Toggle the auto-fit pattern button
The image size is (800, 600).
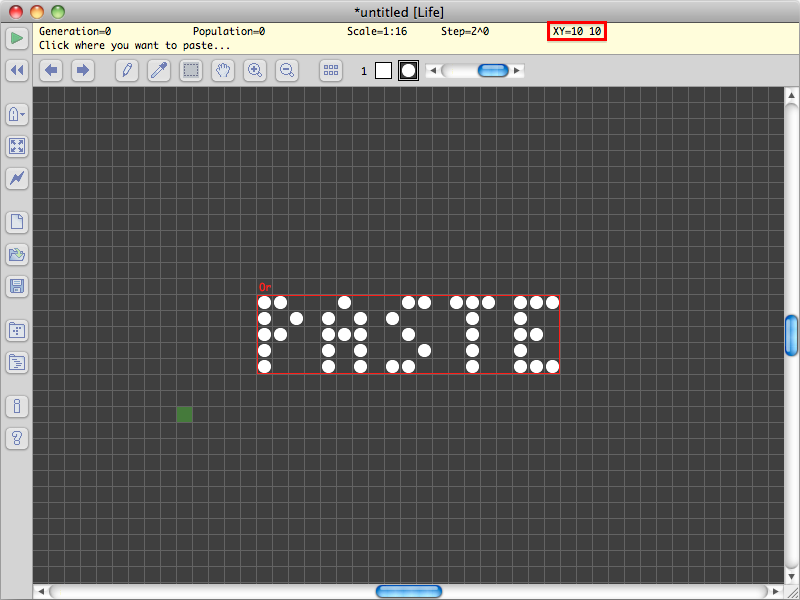17,146
